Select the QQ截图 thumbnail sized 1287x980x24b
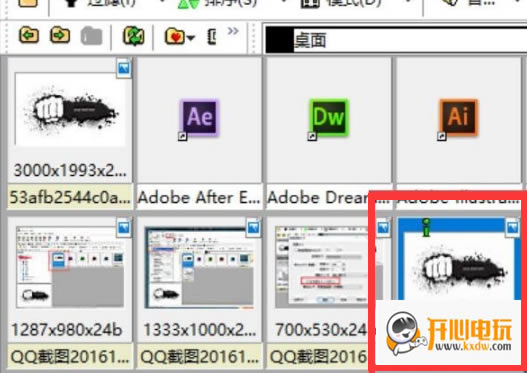 coord(70,266)
